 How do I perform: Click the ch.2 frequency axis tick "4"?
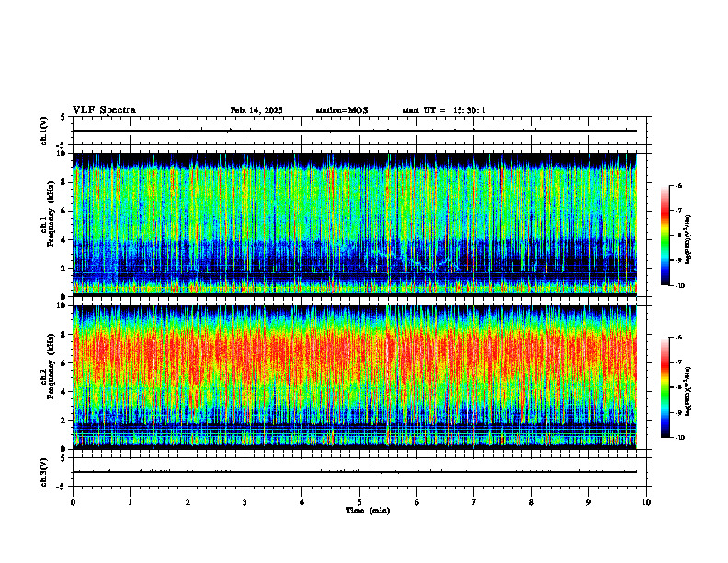(65, 392)
